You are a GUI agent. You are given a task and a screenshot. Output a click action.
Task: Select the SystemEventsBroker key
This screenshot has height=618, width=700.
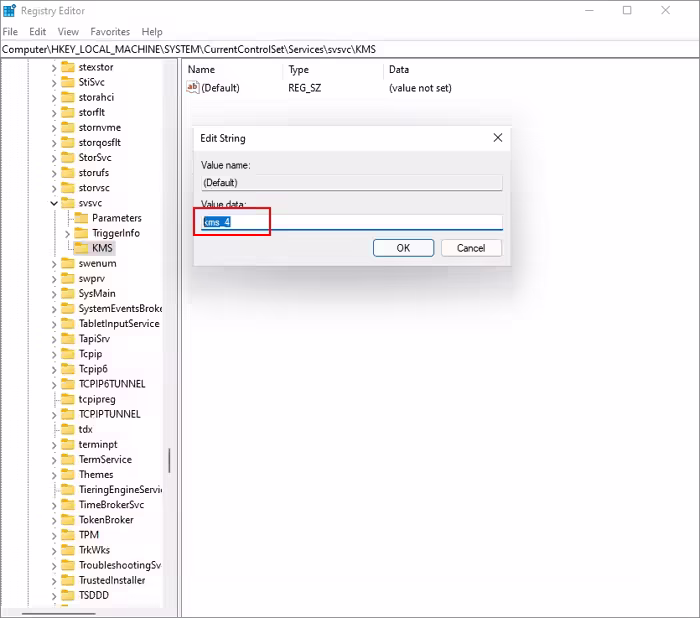click(x=120, y=309)
